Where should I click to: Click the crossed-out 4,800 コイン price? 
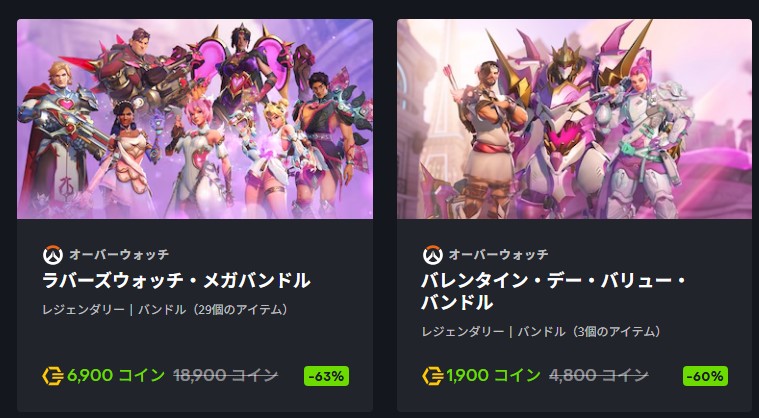tap(599, 375)
